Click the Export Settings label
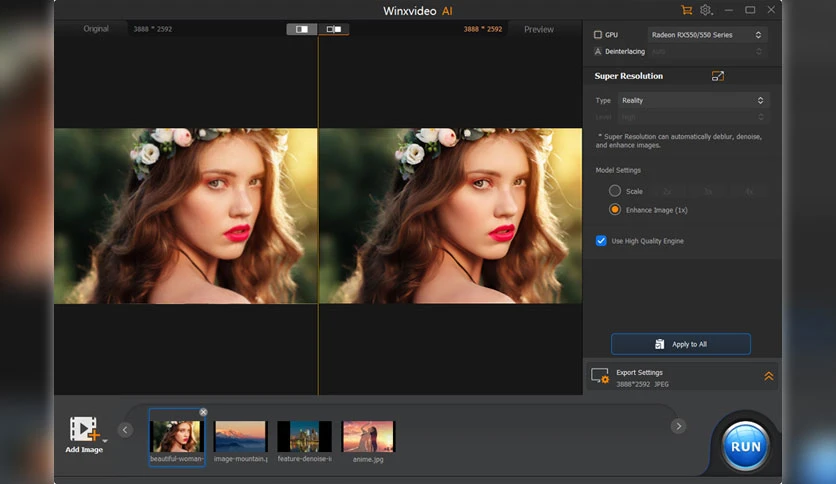The image size is (836, 484). 639,373
